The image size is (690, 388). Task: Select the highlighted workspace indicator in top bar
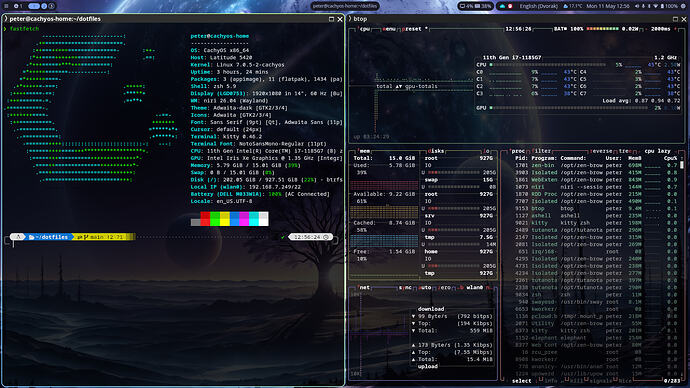[x=34, y=6]
